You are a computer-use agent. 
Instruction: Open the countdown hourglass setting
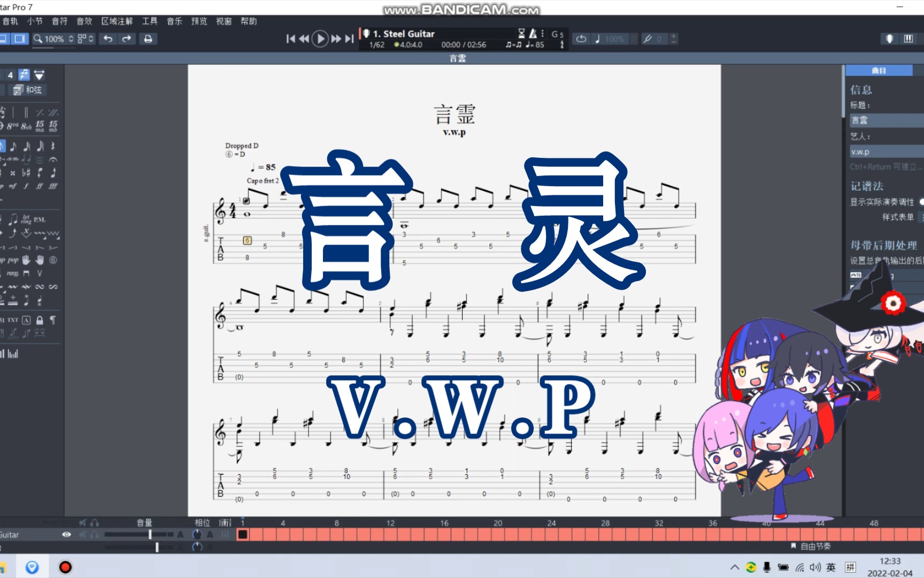click(x=521, y=34)
